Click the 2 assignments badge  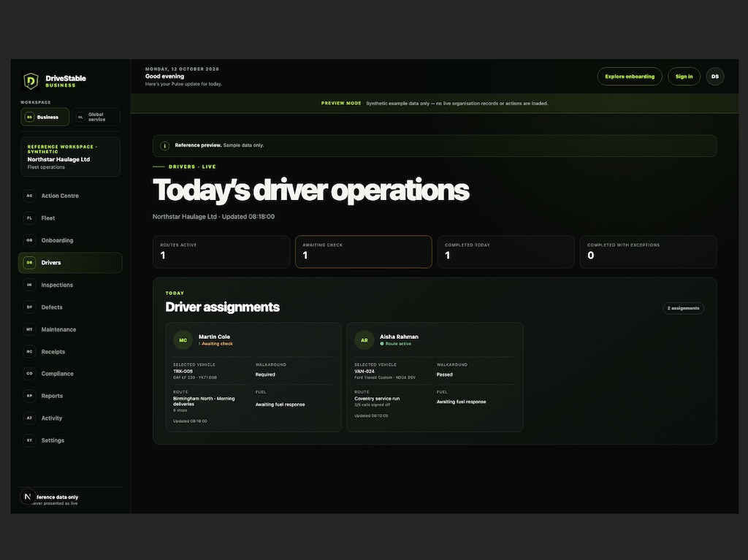coord(683,308)
